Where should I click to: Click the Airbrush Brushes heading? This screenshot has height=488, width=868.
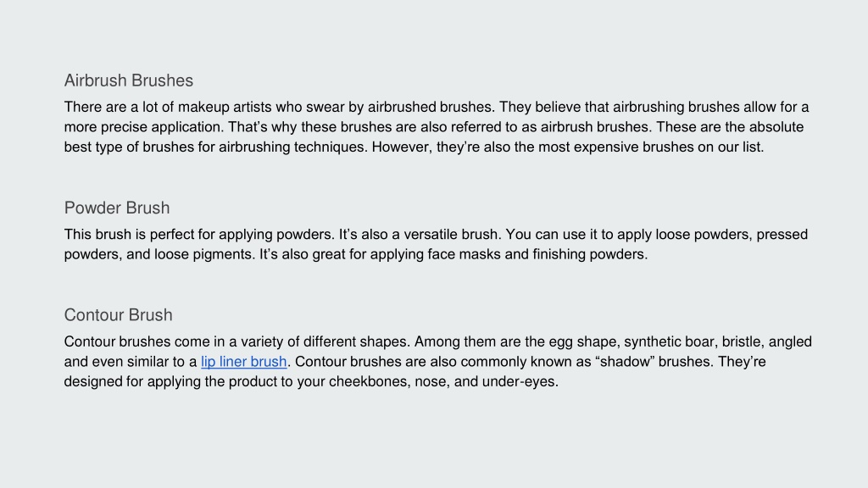point(129,80)
